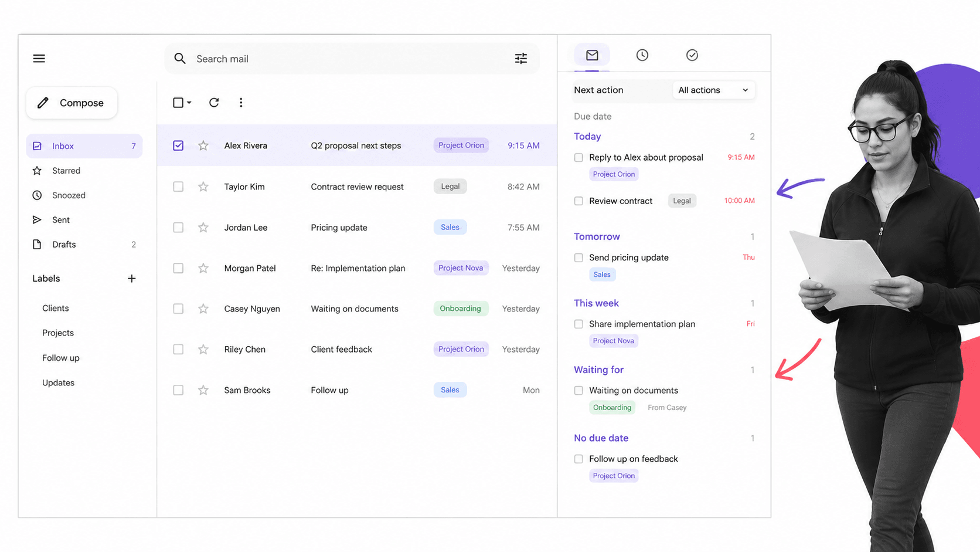Select the Riley Chen email checkbox
The image size is (980, 552).
(x=178, y=350)
